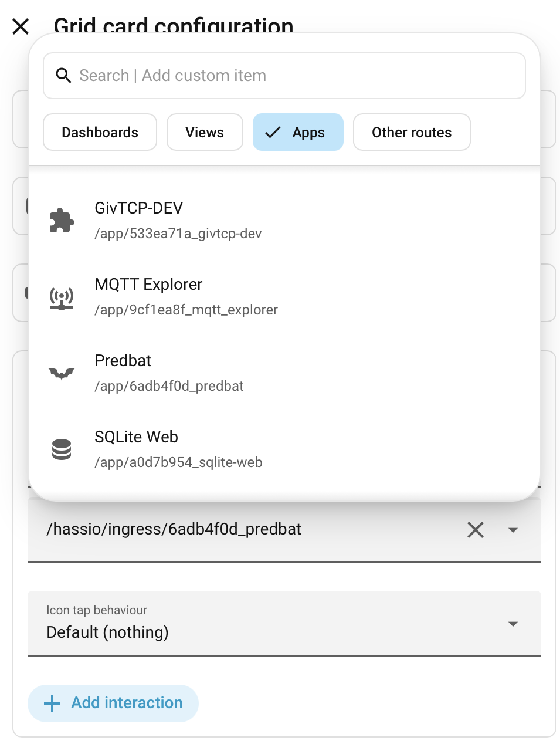This screenshot has height=751, width=560.
Task: Enable the Other routes filter chip
Action: (412, 132)
